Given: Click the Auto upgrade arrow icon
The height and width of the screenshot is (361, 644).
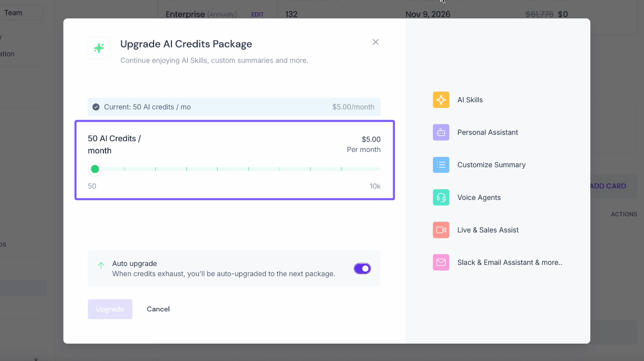Looking at the screenshot, I should tap(101, 265).
